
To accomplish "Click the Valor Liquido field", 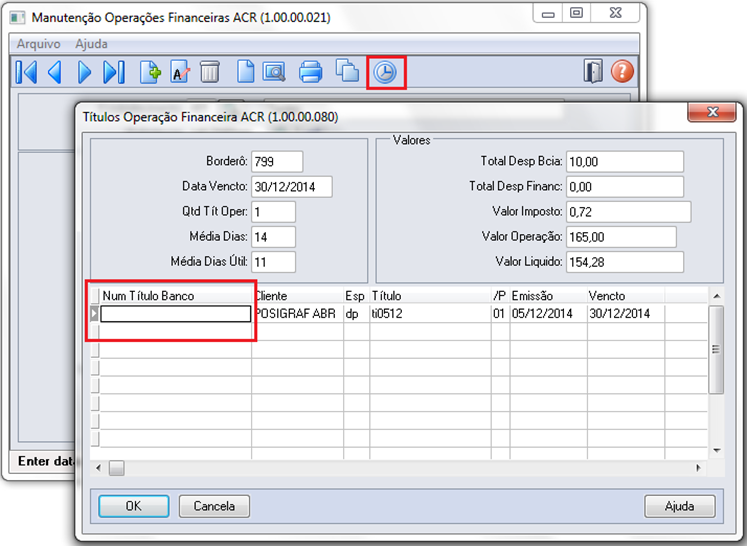I will 625,262.
